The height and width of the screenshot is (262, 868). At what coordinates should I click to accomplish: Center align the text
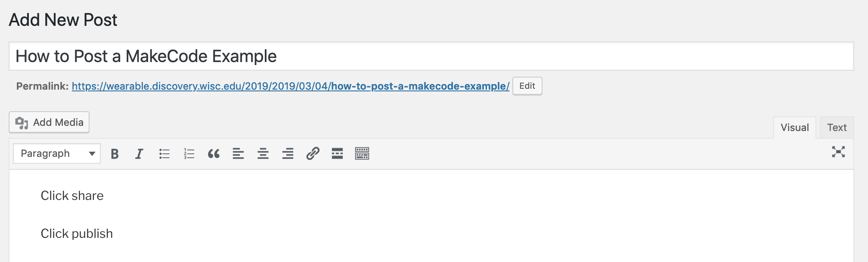coord(263,153)
